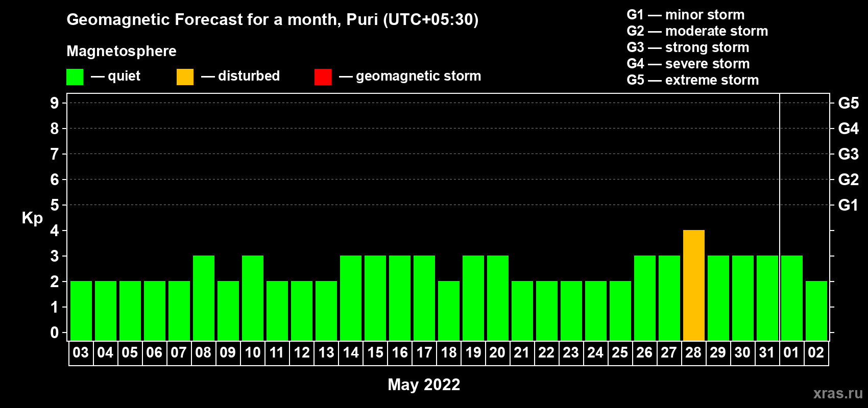868x408 pixels.
Task: Click the 'geomagnetic storm' legend label
Action: click(x=419, y=76)
